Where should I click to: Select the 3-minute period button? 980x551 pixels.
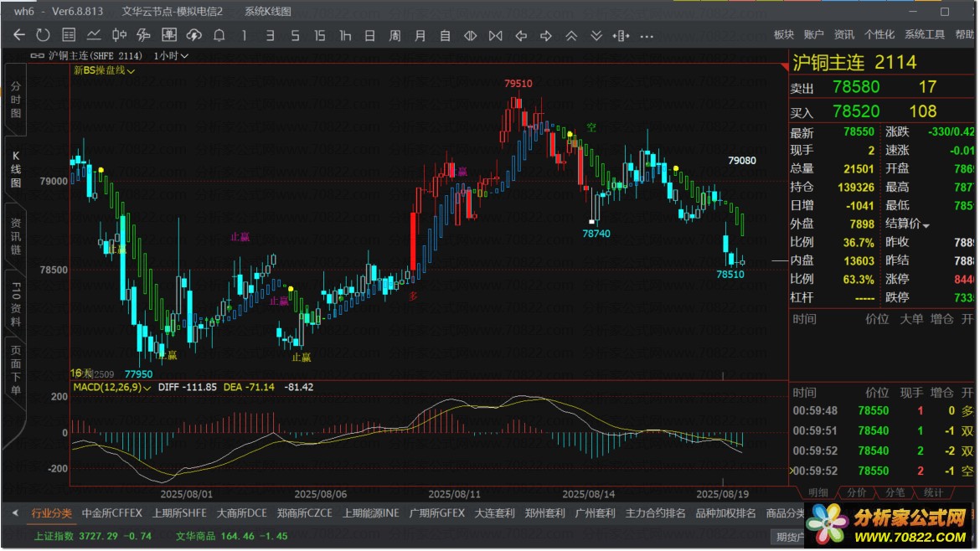[x=270, y=36]
